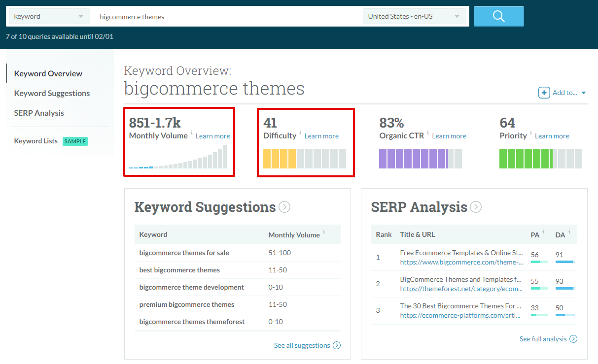Open the themeforest.net category URL link
598x364 pixels.
coord(461,289)
